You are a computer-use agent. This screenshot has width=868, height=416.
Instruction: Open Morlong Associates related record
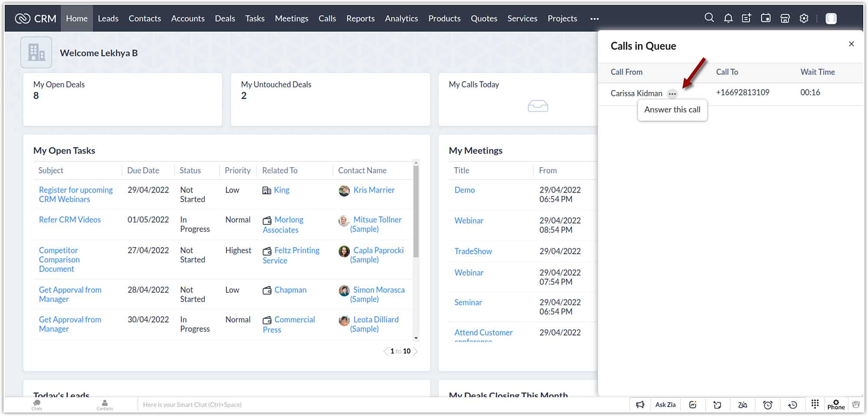[x=283, y=225]
